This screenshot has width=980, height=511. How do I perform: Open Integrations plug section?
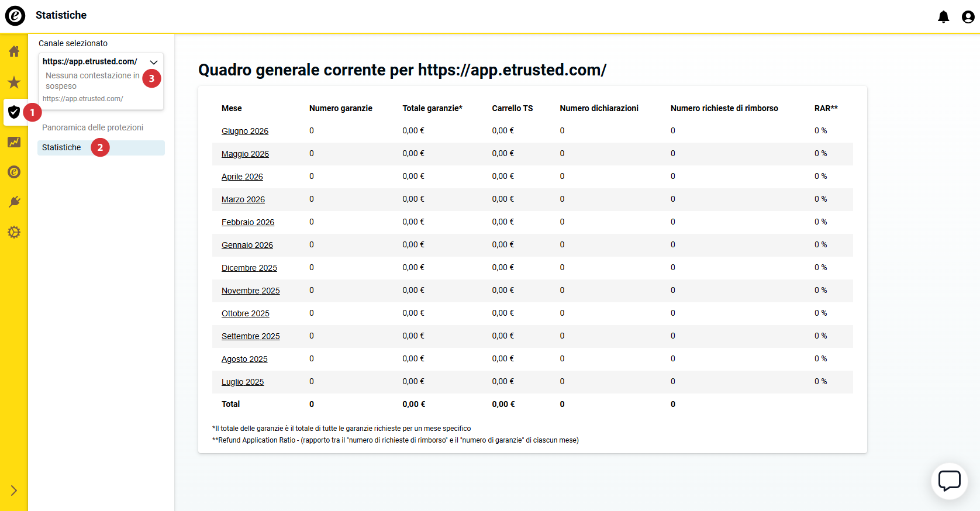[14, 202]
